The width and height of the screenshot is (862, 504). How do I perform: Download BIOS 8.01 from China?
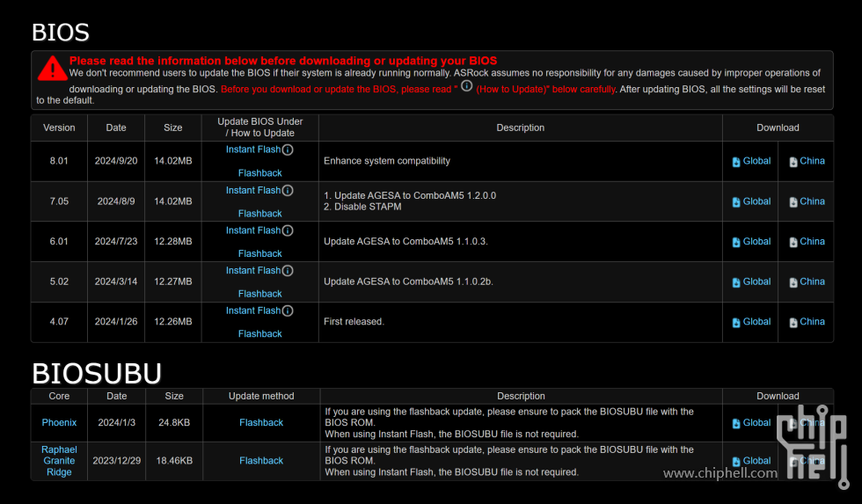(807, 161)
